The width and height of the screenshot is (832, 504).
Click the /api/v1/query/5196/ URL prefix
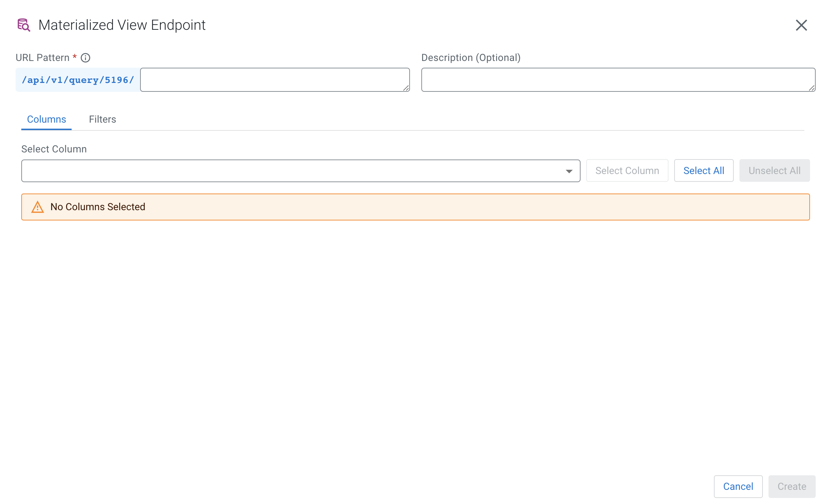[x=78, y=80]
